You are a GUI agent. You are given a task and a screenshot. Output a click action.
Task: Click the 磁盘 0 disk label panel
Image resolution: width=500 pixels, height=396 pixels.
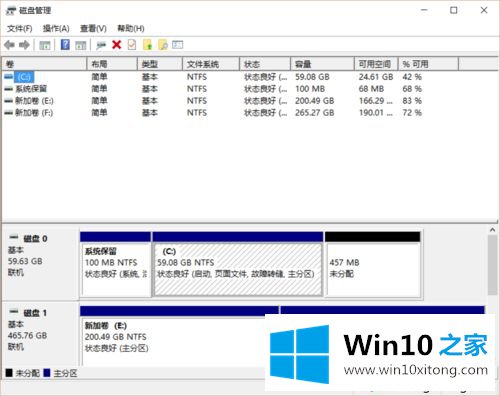pos(41,264)
